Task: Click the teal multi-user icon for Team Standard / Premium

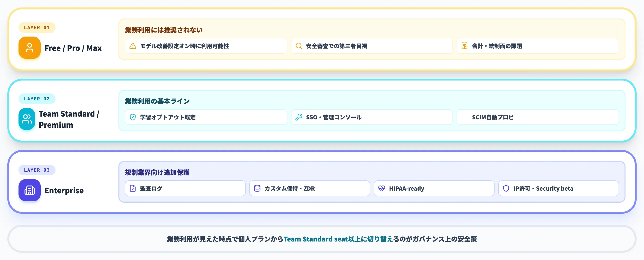Action: [27, 119]
